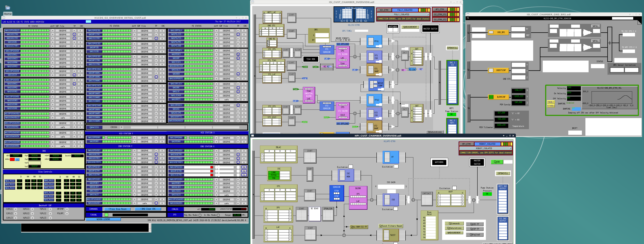Image resolution: width=644 pixels, height=244 pixels.
Task: Expand H1IOPSEIEX front-end entry
Action: pos(176,167)
